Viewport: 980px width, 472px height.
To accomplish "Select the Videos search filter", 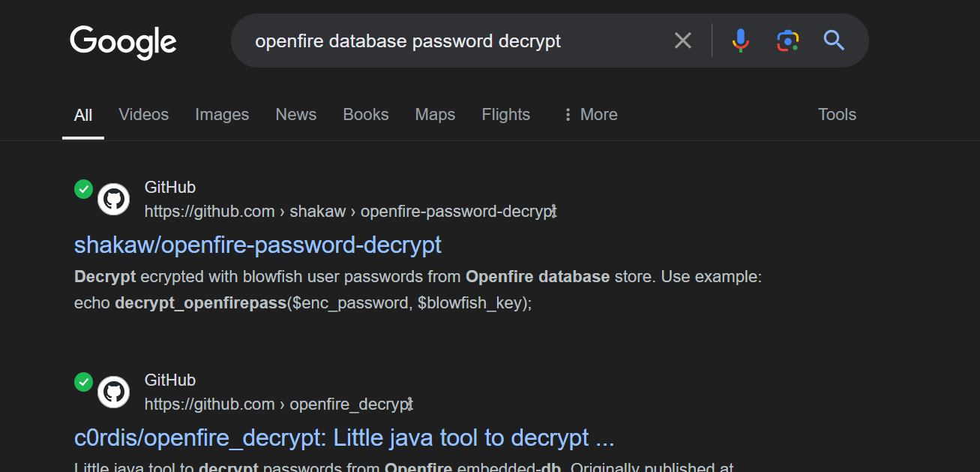I will click(x=143, y=114).
